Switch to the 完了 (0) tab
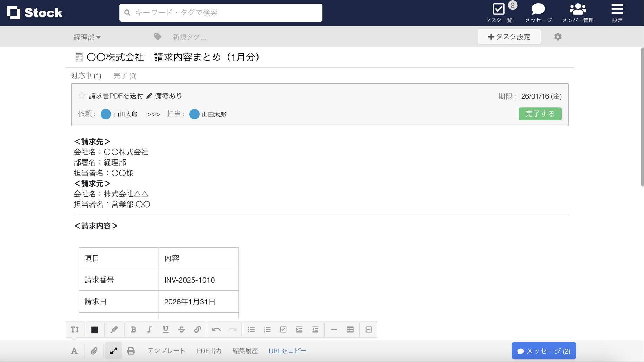 pos(125,75)
